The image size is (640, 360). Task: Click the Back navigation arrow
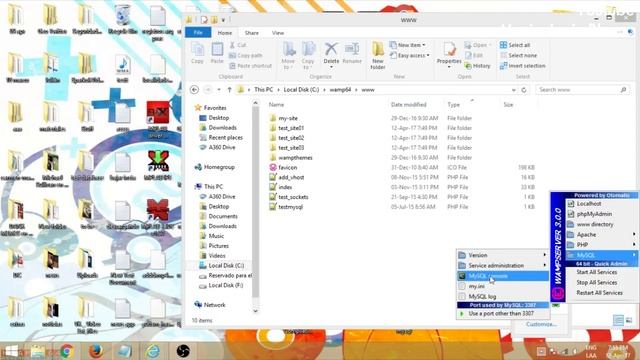195,90
